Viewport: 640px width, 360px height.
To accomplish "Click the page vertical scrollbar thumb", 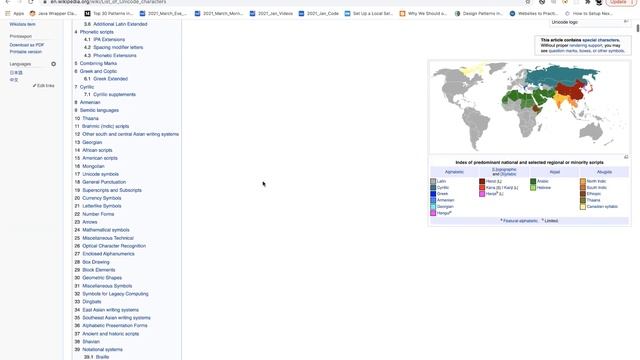I will point(638,28).
